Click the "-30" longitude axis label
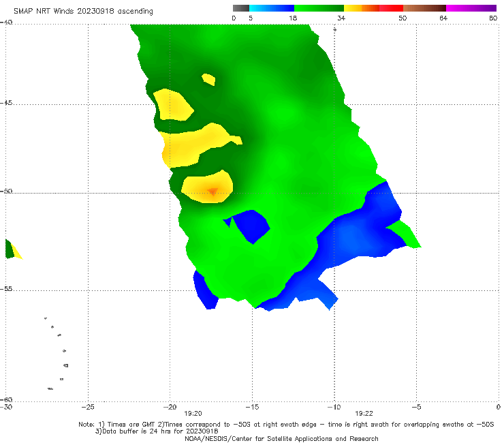504x443 pixels. pos(6,407)
